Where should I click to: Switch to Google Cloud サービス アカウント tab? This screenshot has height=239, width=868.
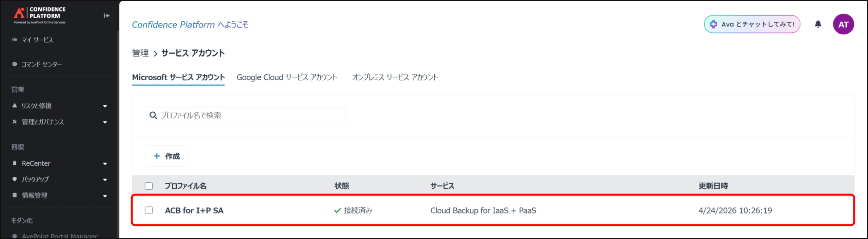[x=287, y=77]
